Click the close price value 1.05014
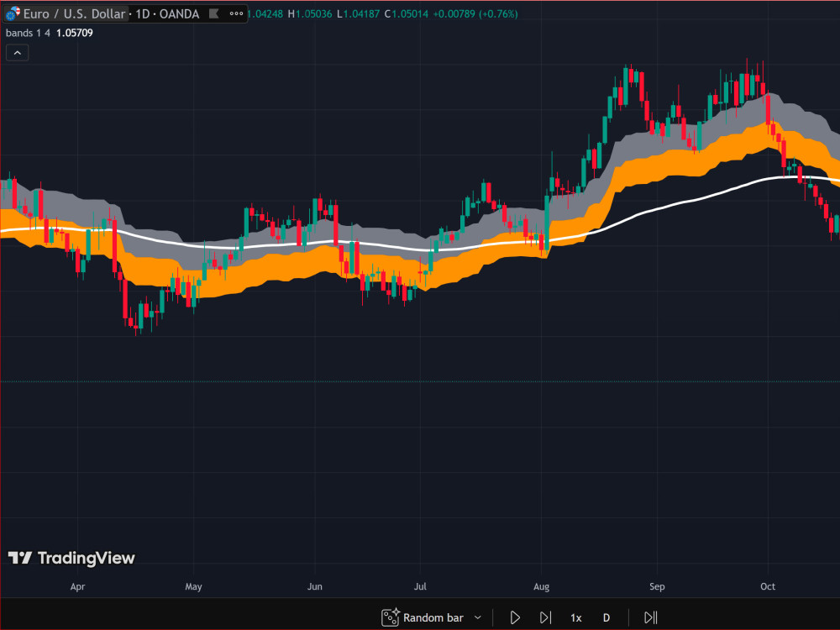The height and width of the screenshot is (630, 840). pos(410,14)
